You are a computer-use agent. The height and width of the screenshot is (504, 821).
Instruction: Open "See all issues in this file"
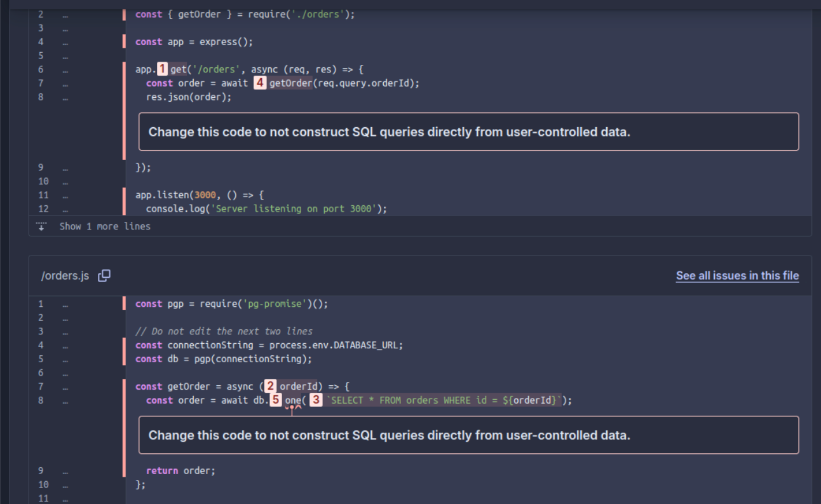coord(737,275)
